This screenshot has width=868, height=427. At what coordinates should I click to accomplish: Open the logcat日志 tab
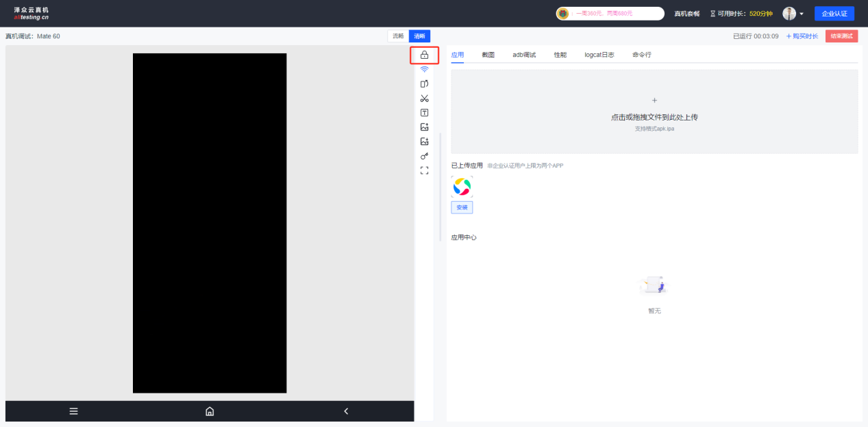point(599,55)
